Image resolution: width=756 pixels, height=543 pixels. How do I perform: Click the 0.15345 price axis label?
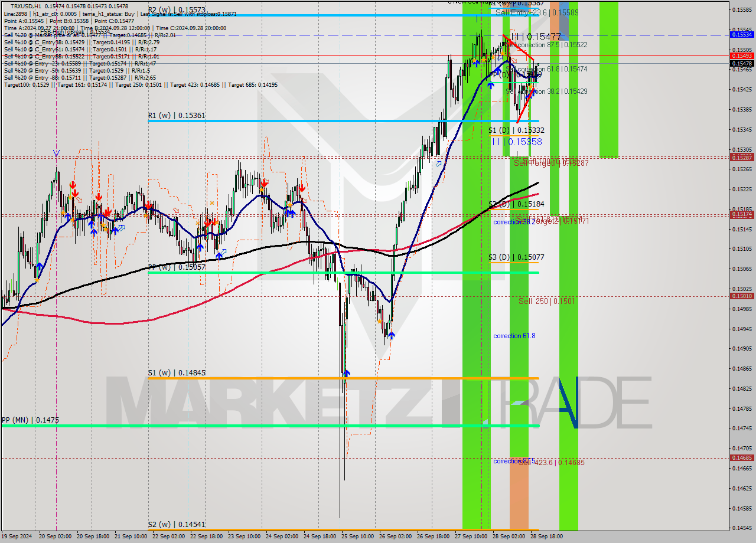click(x=742, y=129)
